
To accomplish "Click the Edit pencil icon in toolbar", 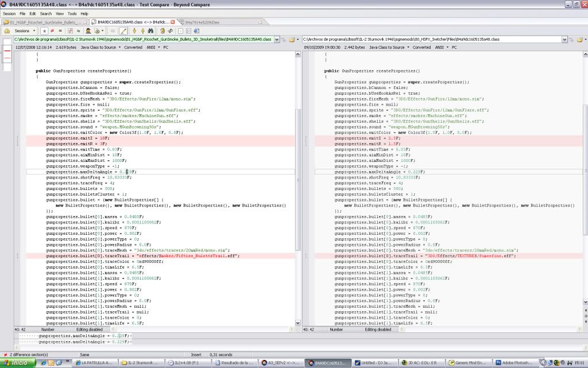I will click(x=123, y=31).
